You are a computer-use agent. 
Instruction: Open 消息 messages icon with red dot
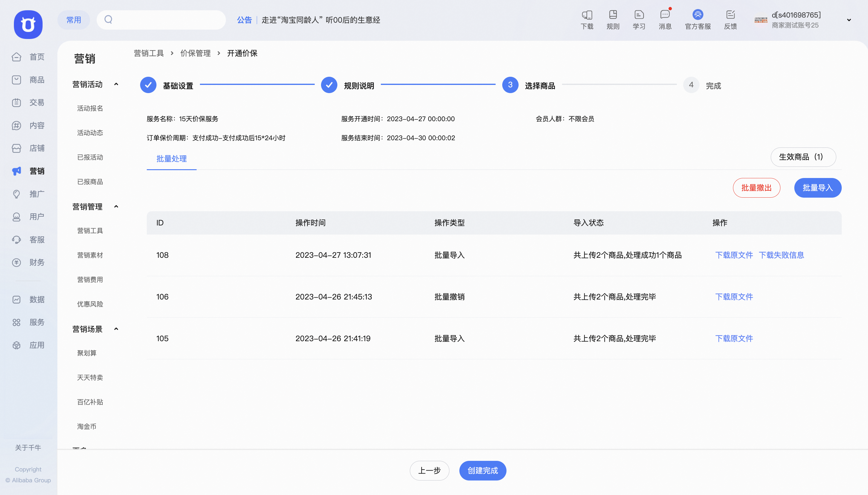pos(665,15)
